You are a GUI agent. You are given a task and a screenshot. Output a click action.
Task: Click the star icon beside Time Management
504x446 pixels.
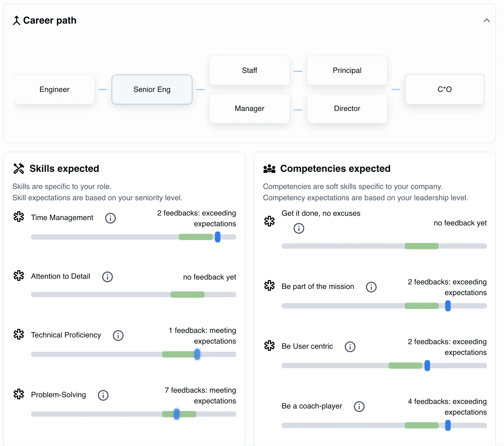point(19,217)
